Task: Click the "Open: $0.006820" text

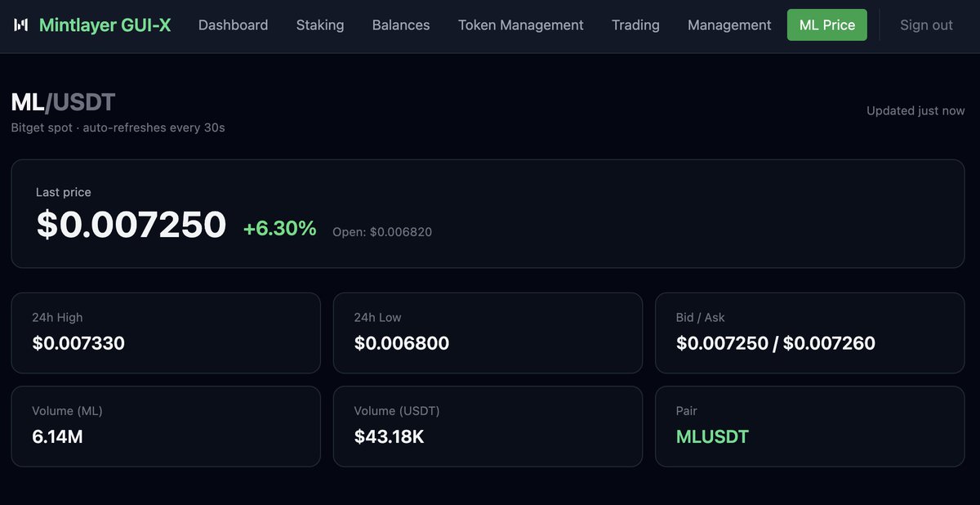Action: [x=382, y=232]
